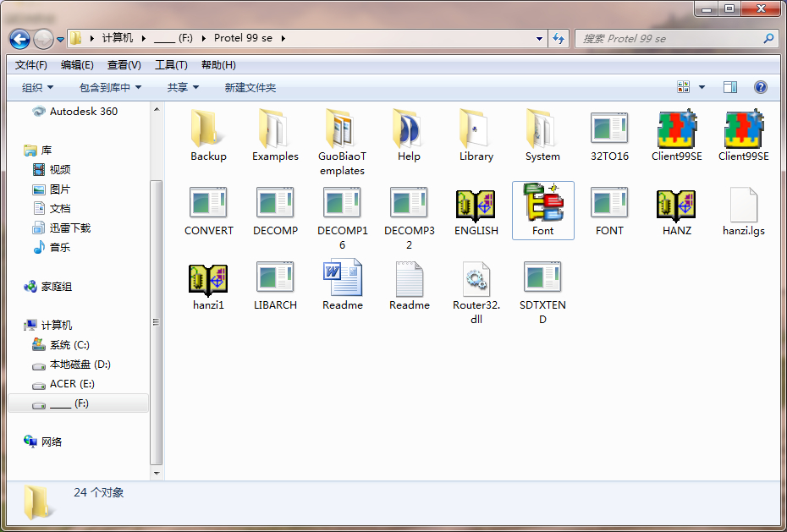Open the view options dropdown arrow
The width and height of the screenshot is (787, 532).
702,87
